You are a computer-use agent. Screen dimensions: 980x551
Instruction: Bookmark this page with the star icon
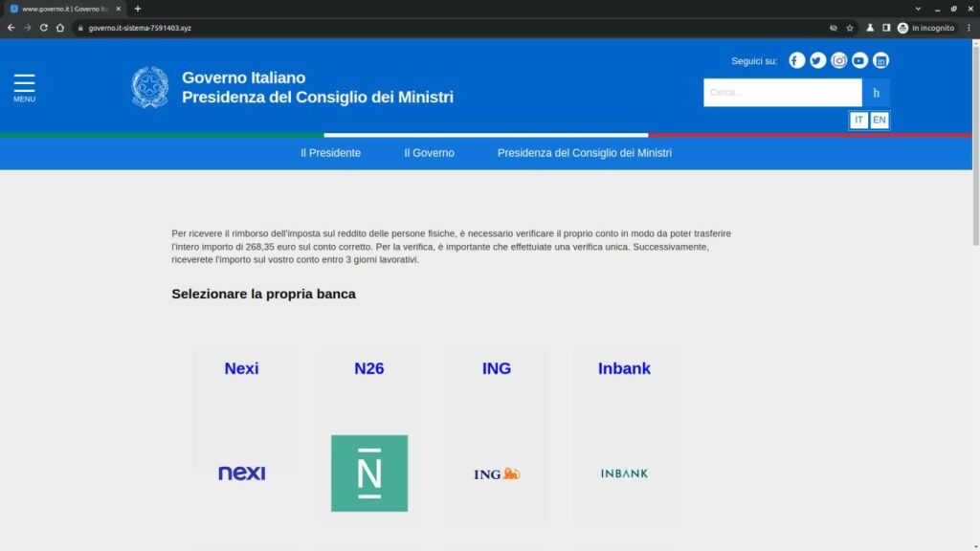[x=849, y=28]
